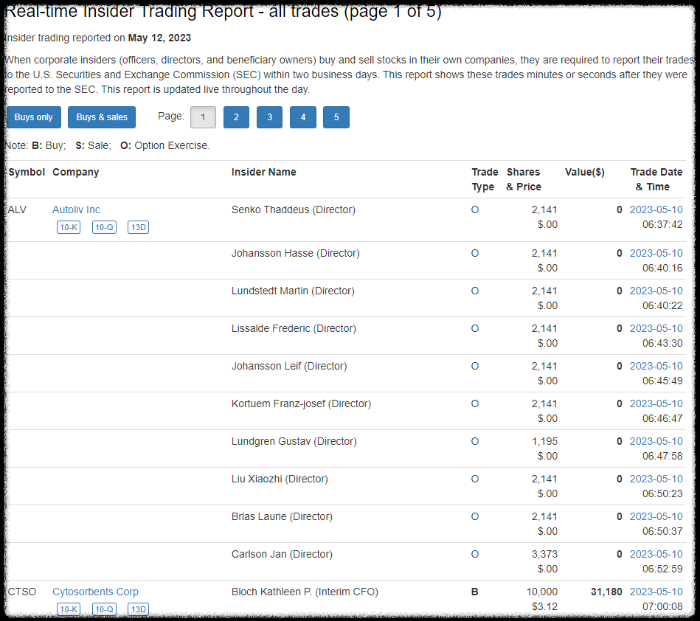Open trade date link for Lissalde Frederic
The image size is (700, 621).
[x=656, y=328]
